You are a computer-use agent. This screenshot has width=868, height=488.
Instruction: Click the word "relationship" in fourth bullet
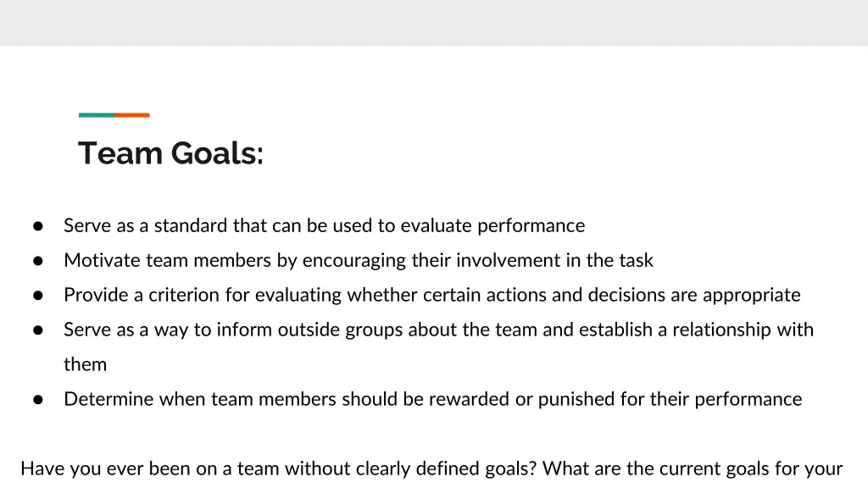click(722, 330)
